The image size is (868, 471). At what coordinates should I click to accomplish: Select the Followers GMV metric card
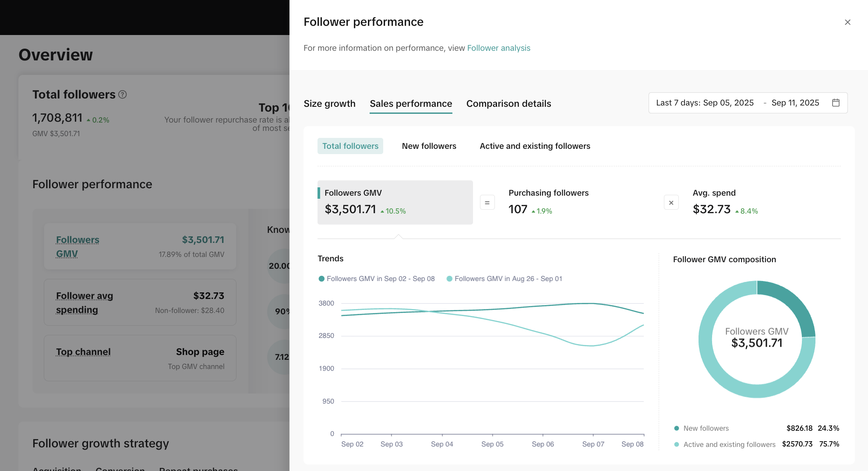395,202
